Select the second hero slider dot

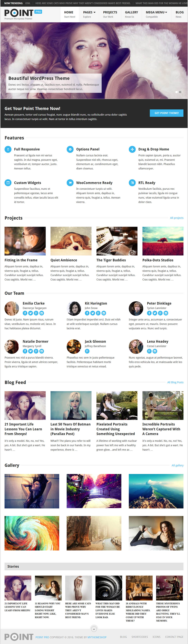click(x=180, y=92)
